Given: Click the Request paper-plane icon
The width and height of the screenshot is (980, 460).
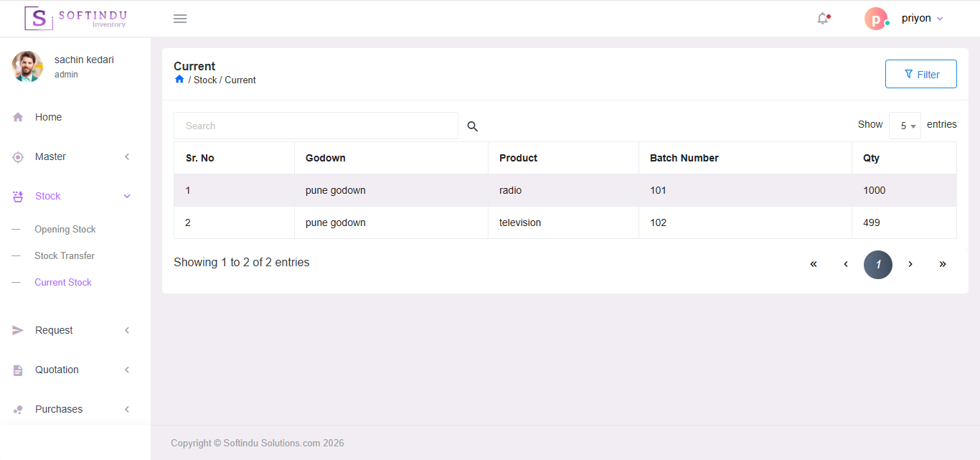Looking at the screenshot, I should tap(17, 329).
